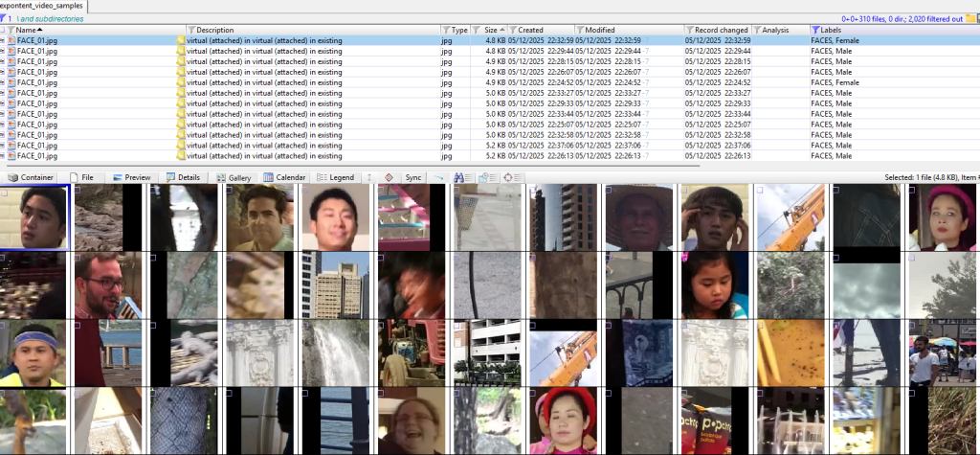Click the binoculars search icon in mode bar
Viewport: 980px width, 455px height.
458,177
